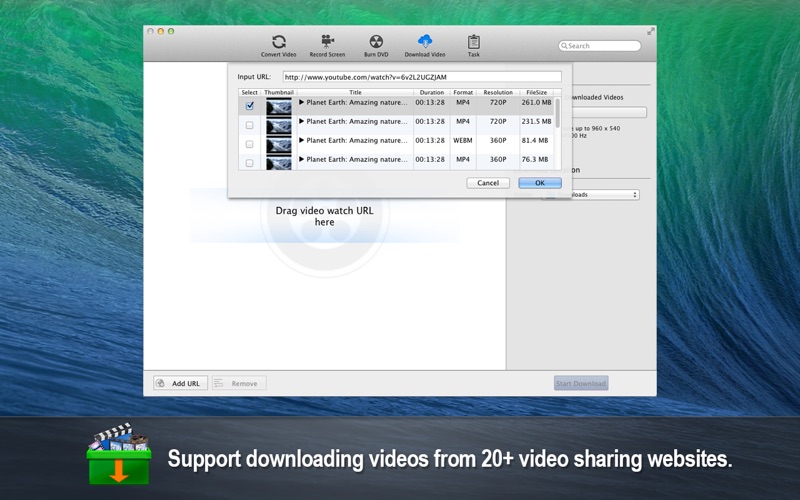Open the Convert Video tool
The image size is (800, 500).
point(279,46)
